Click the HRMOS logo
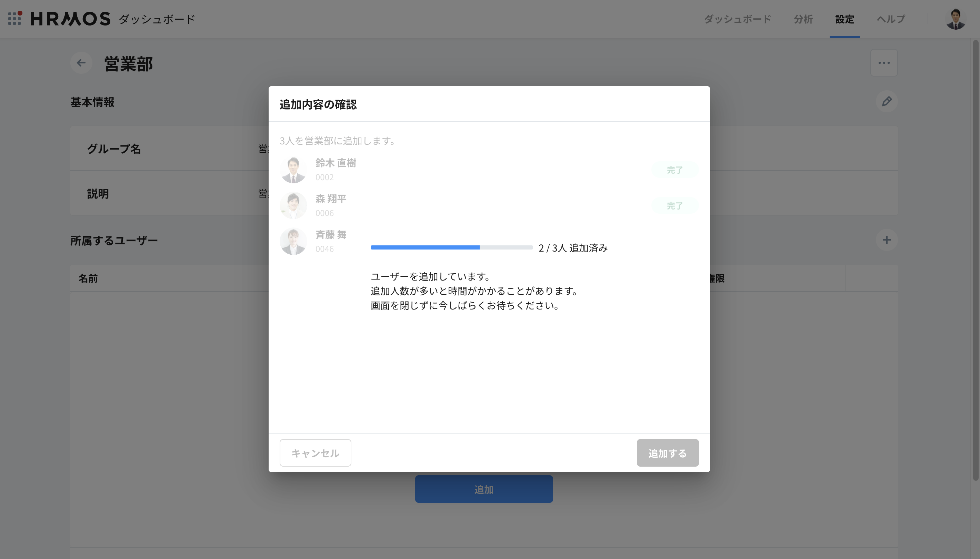 pyautogui.click(x=71, y=19)
